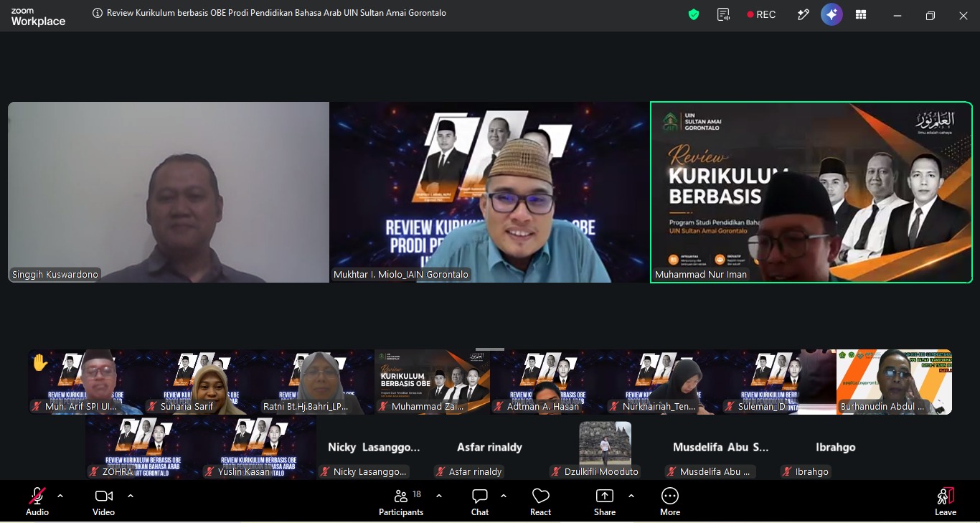Screen dimensions: 980x523
Task: Click the large Ibrahgo display name
Action: tap(836, 447)
